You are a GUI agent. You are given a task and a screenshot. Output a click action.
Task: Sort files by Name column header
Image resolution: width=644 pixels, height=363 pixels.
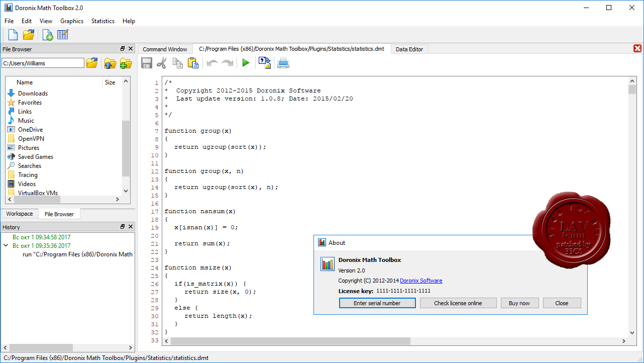[54, 82]
